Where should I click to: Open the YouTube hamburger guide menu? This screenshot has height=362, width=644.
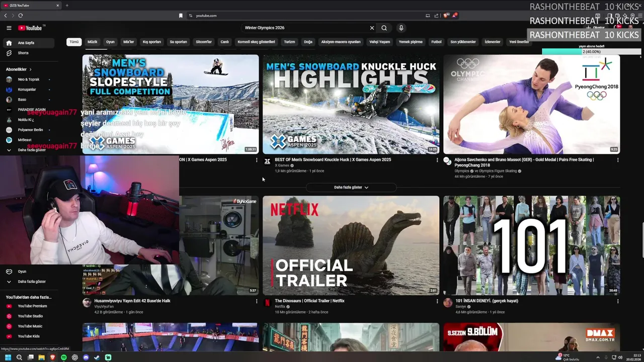pyautogui.click(x=9, y=28)
